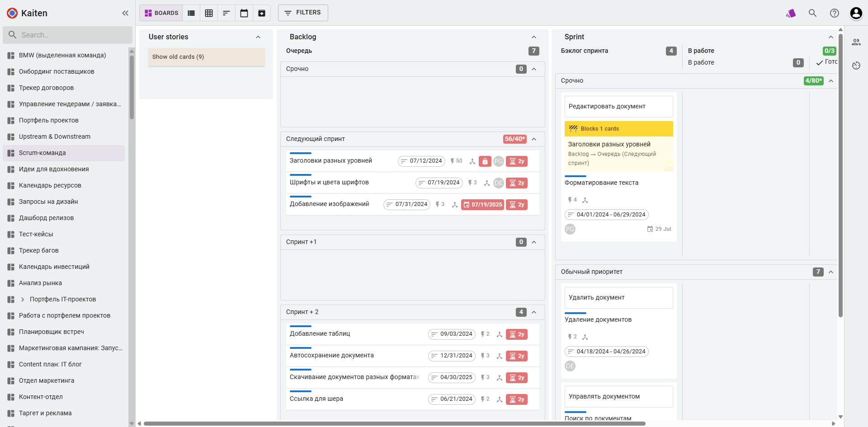Image resolution: width=868 pixels, height=427 pixels.
Task: Switch to the timeline view icon
Action: [226, 13]
